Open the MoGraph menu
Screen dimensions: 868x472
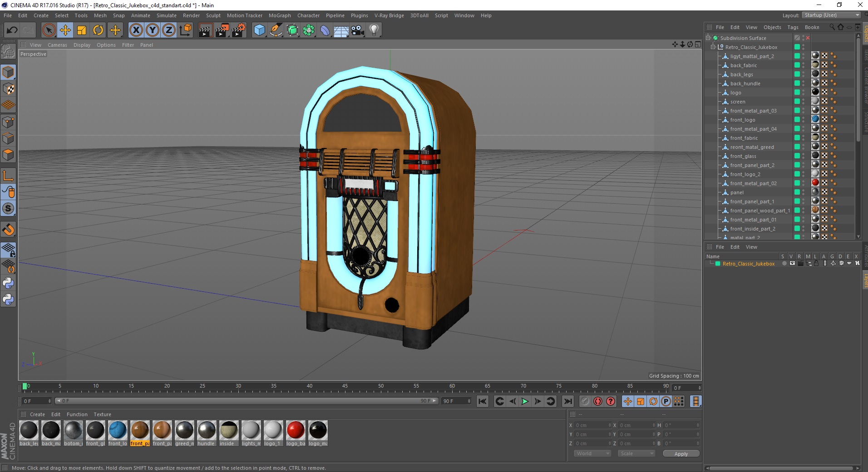click(280, 15)
